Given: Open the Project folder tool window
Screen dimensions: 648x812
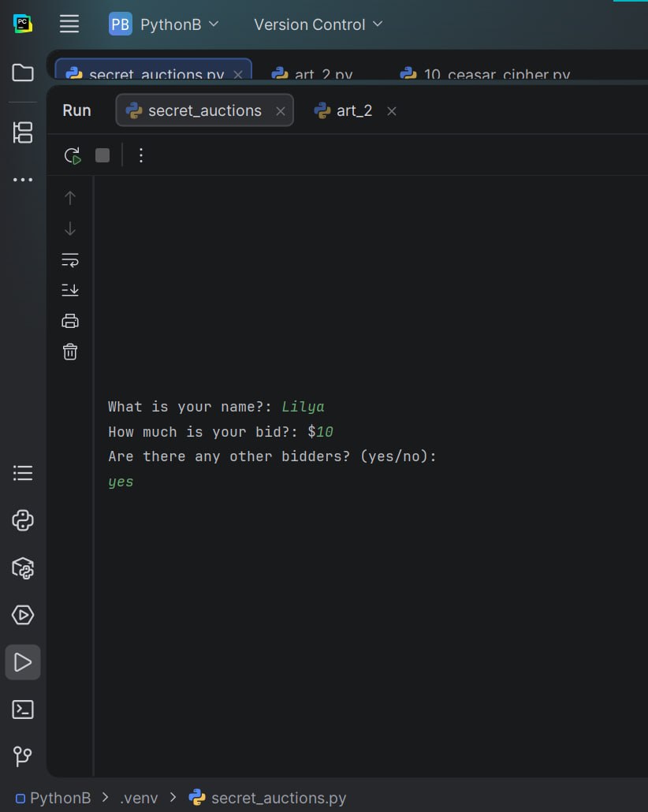Looking at the screenshot, I should [23, 73].
